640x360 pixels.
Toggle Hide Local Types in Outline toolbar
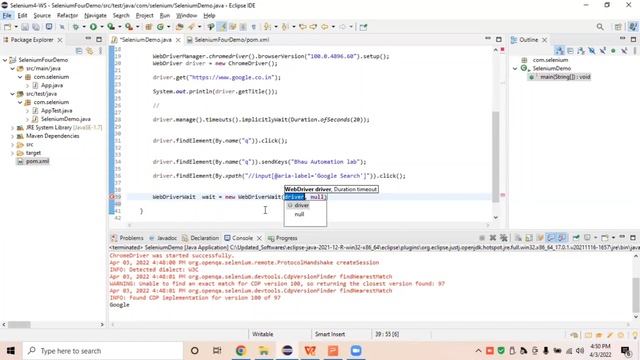(624, 51)
